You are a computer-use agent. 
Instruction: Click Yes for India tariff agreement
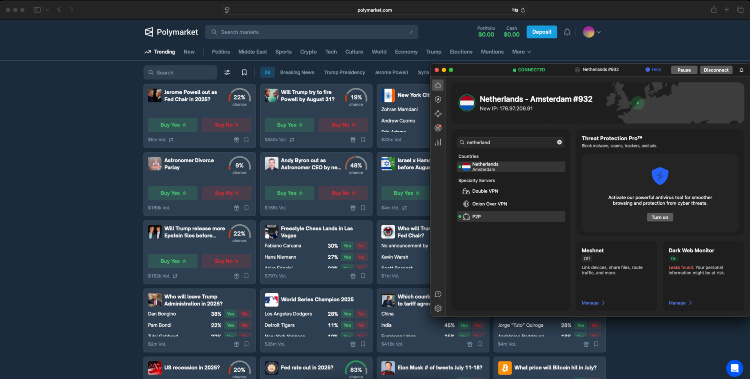pyautogui.click(x=464, y=325)
